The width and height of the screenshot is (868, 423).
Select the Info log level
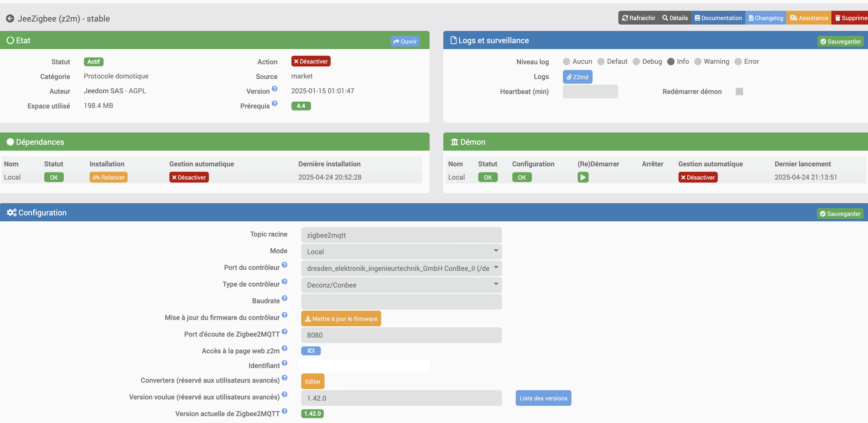click(671, 62)
